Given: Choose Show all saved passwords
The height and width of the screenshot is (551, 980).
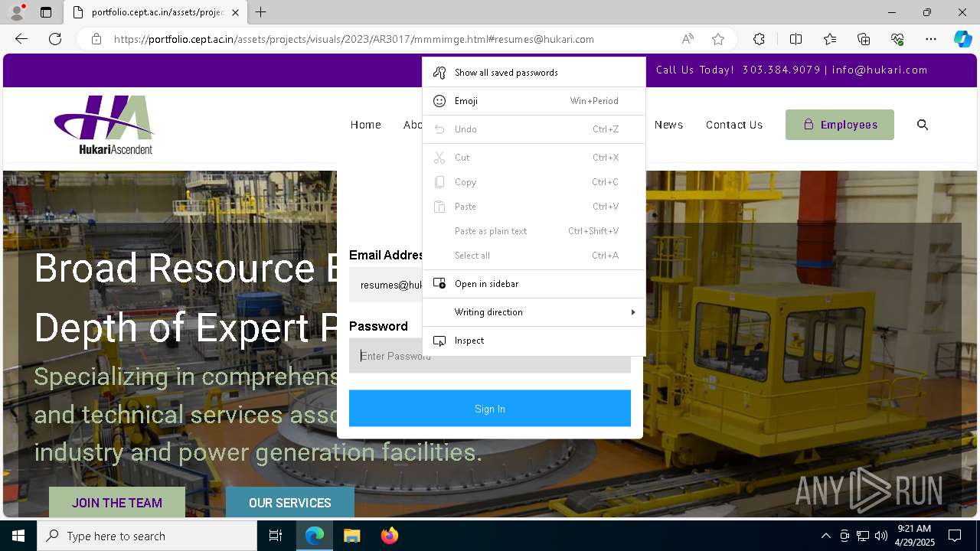Looking at the screenshot, I should (x=534, y=73).
